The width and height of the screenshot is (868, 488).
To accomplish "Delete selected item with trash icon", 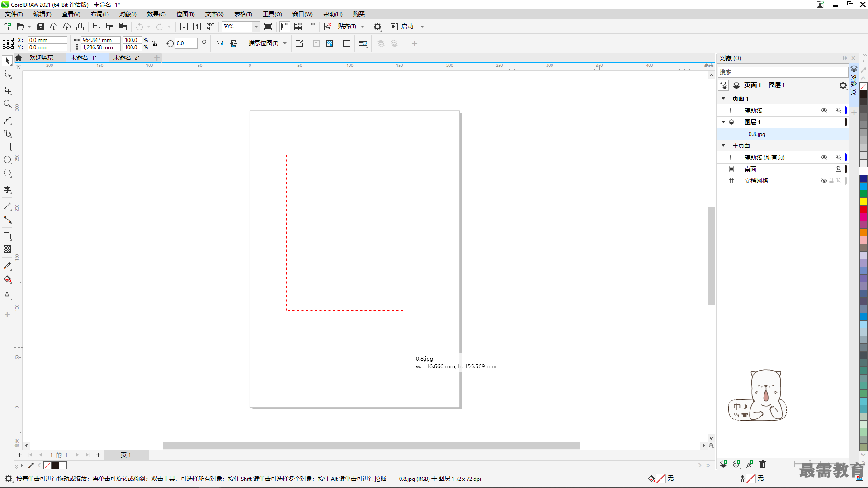I will coord(763,464).
